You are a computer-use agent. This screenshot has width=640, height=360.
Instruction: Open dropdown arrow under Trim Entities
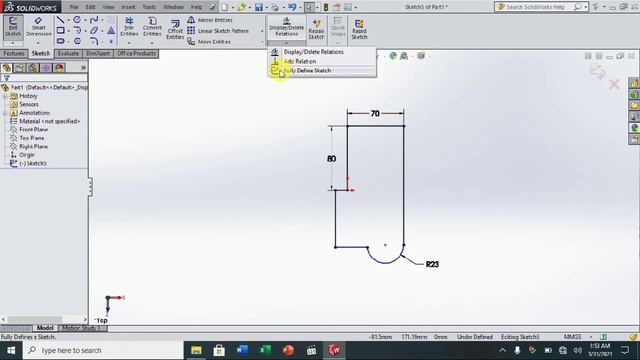tap(129, 43)
